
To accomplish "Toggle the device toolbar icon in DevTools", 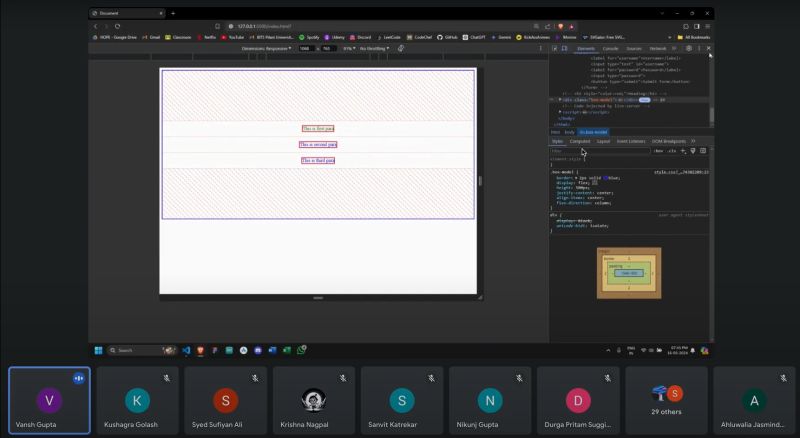I will [x=564, y=48].
